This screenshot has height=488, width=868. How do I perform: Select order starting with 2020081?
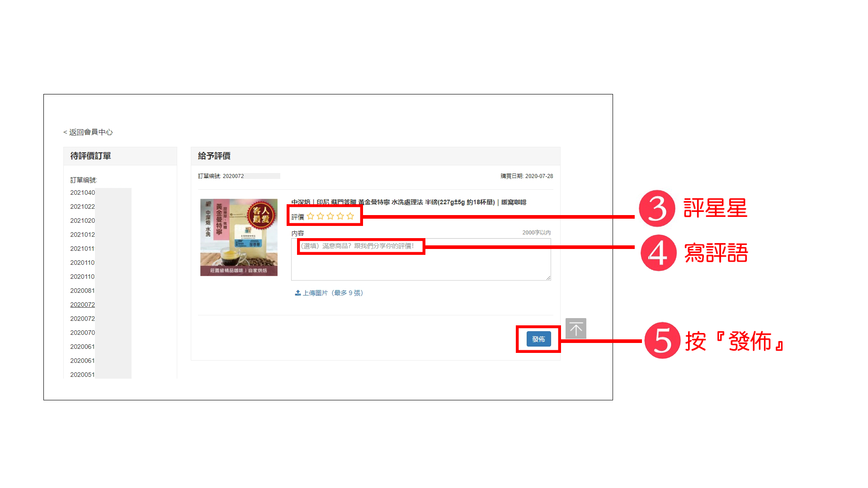(x=82, y=291)
